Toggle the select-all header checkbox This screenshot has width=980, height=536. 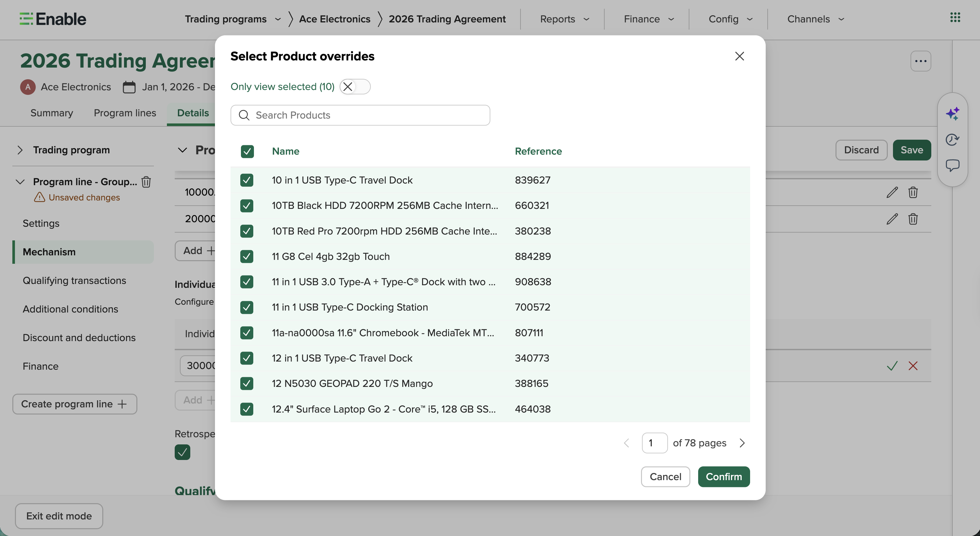(x=247, y=151)
